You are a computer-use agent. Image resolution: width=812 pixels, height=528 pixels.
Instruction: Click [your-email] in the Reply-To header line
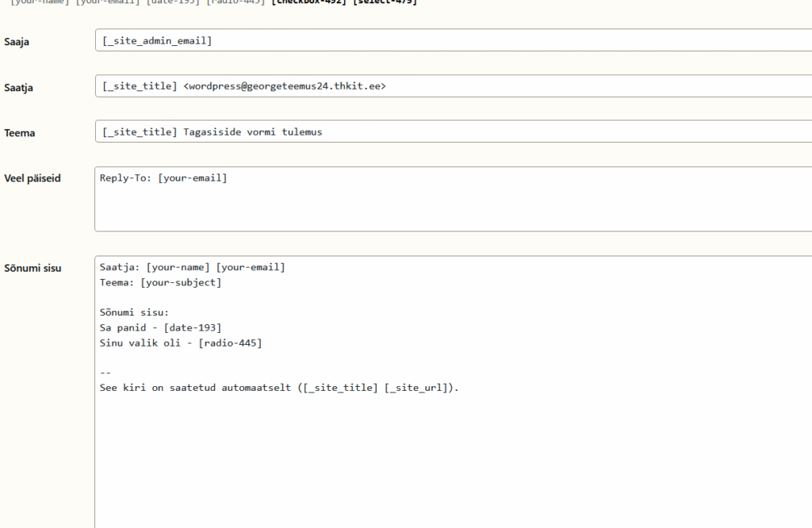tap(193, 178)
